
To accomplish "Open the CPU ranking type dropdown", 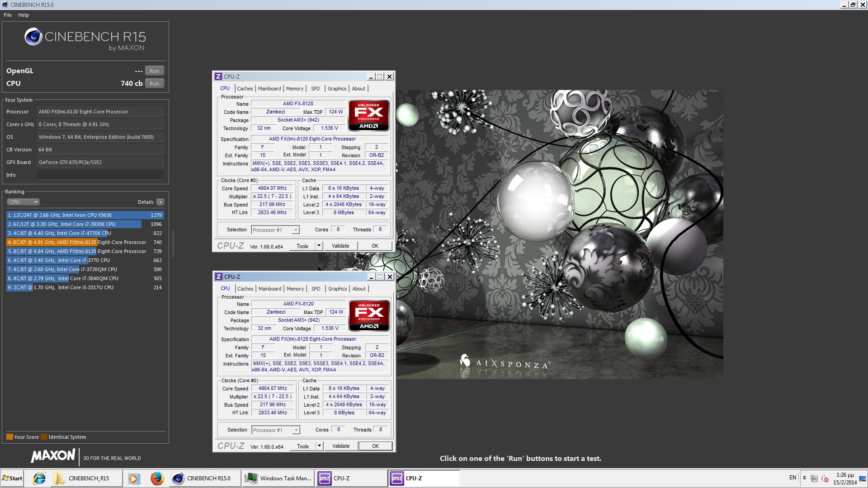I will pos(23,202).
